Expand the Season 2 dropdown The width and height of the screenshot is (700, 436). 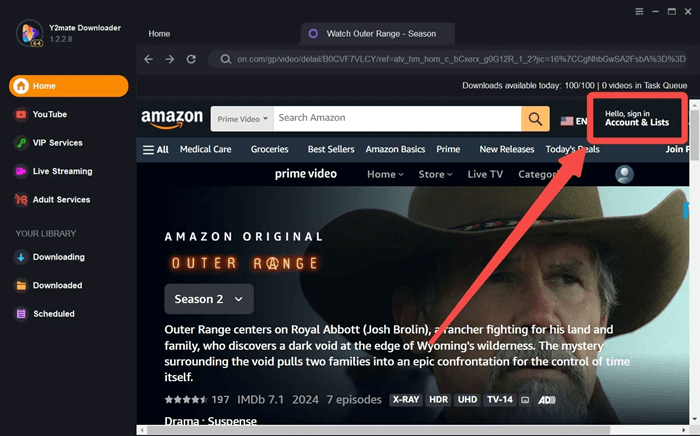(x=209, y=299)
